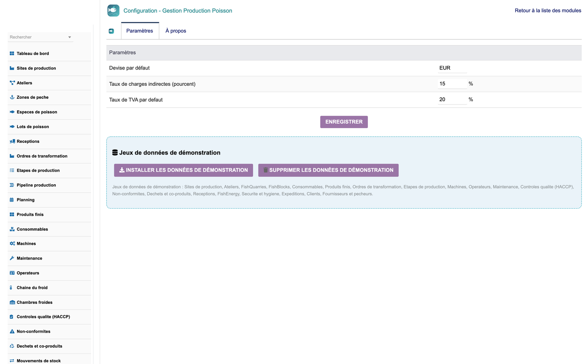This screenshot has width=588, height=364.
Task: Click the fish module logo in header
Action: tap(113, 11)
